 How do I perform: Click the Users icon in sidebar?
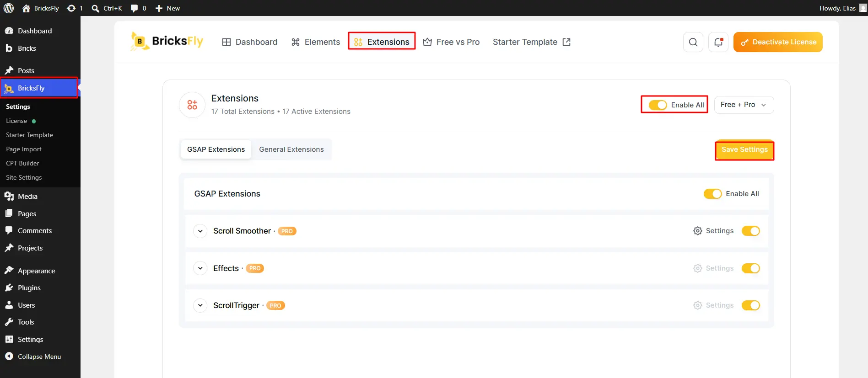9,305
